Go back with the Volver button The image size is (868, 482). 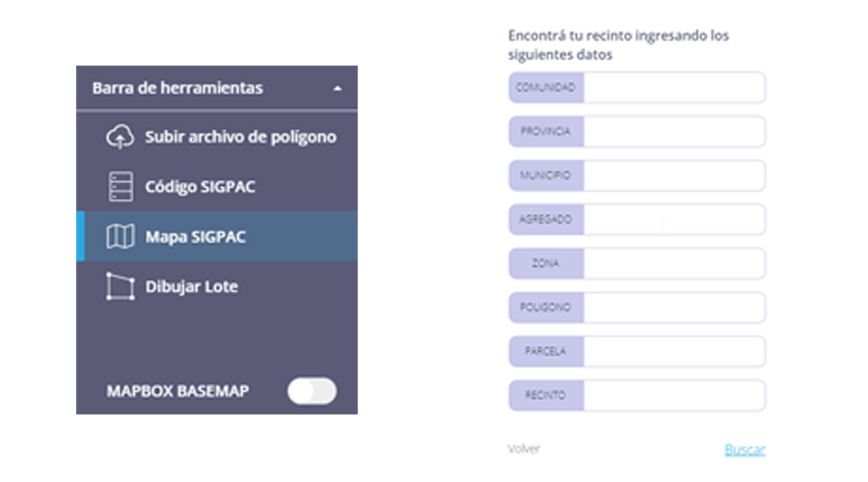coord(524,449)
